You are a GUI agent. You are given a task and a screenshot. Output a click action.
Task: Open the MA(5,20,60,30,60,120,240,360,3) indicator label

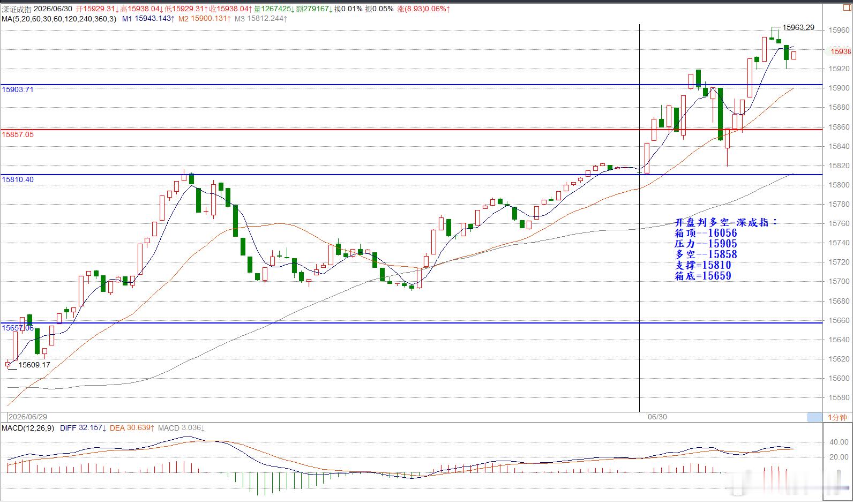pyautogui.click(x=59, y=19)
